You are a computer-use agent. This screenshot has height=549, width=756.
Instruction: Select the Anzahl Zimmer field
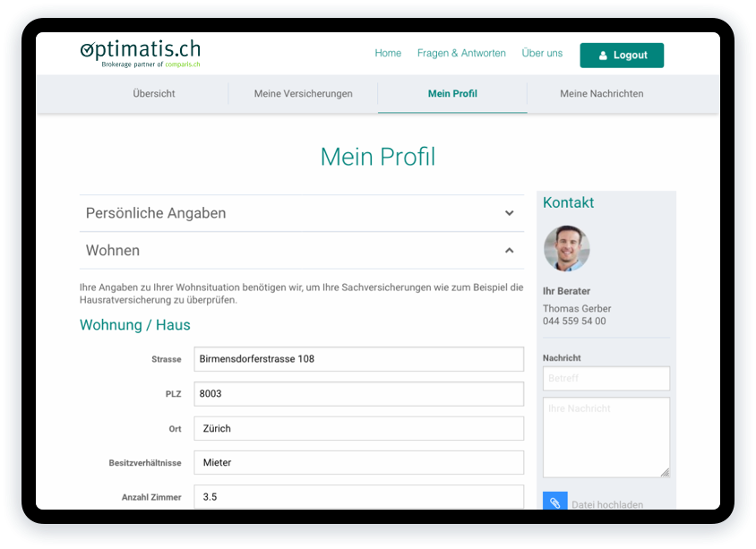(x=358, y=496)
